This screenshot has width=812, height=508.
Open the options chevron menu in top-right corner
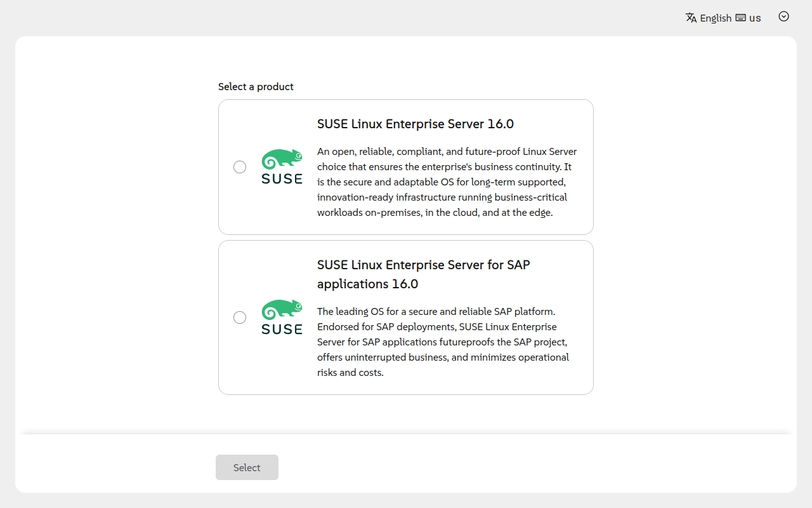pyautogui.click(x=784, y=17)
